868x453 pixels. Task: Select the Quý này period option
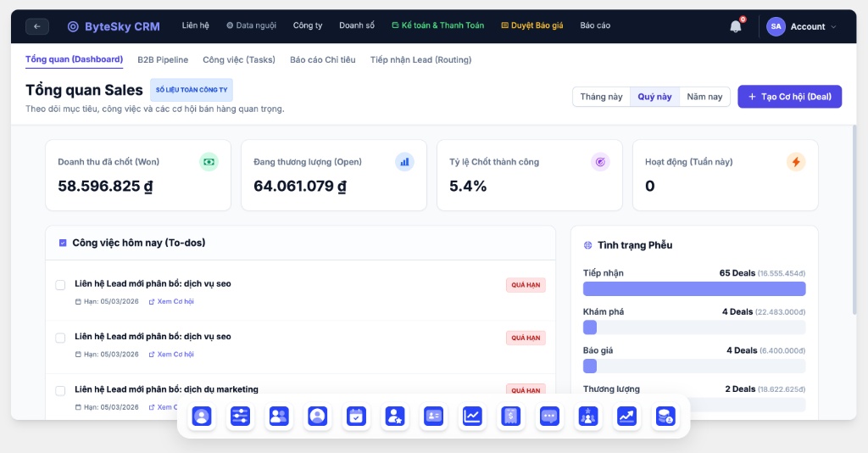click(x=654, y=97)
